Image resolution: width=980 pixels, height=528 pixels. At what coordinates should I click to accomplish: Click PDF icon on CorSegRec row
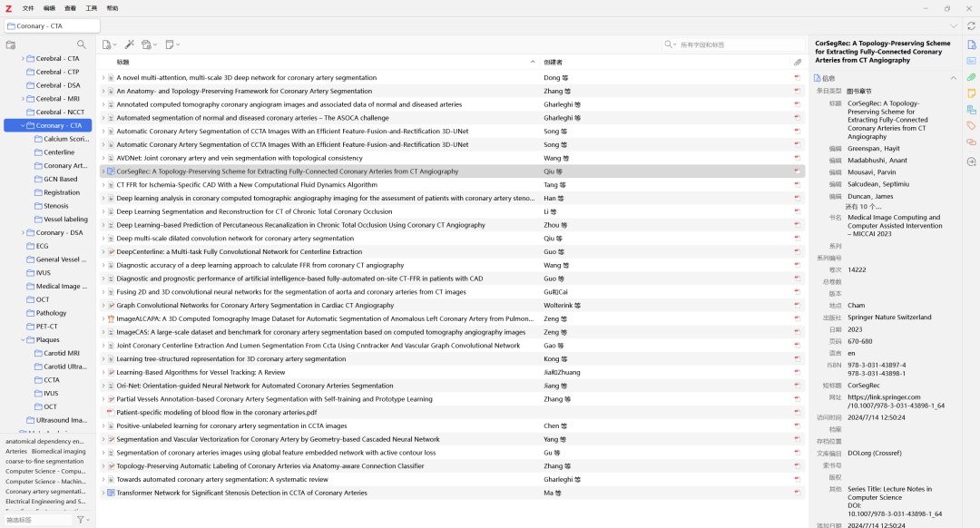point(798,171)
